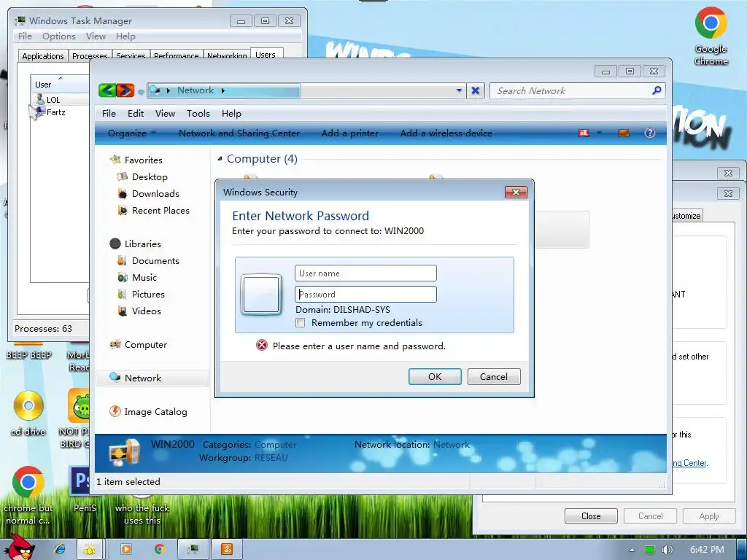The height and width of the screenshot is (560, 747).
Task: Click the Explorer folder taskbar button
Action: [x=90, y=549]
